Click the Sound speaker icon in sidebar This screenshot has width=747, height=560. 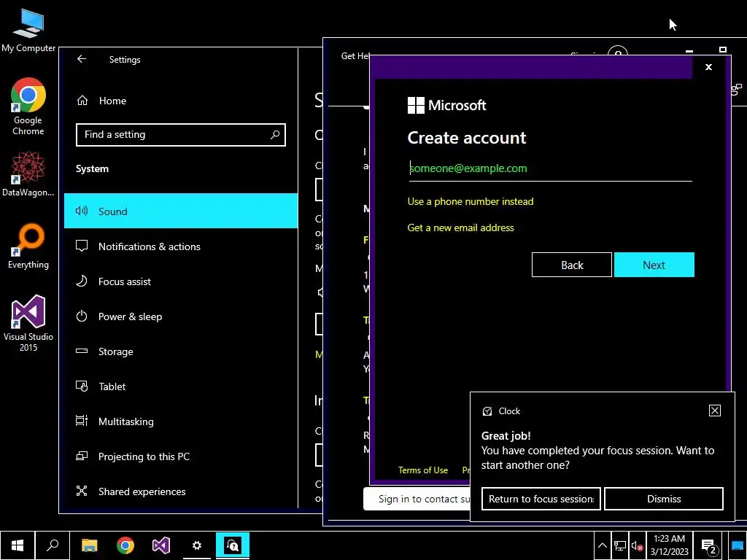click(x=82, y=211)
